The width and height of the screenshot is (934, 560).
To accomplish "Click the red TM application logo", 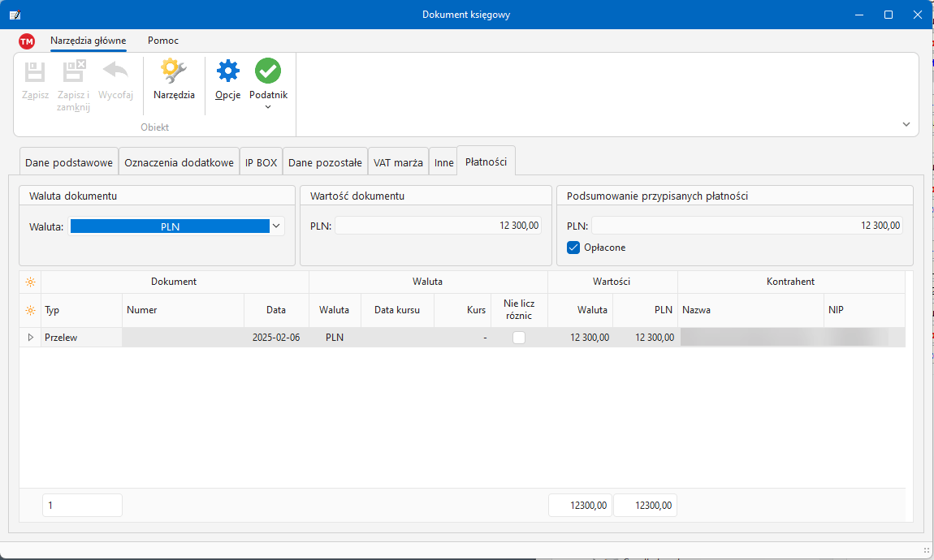I will 27,41.
